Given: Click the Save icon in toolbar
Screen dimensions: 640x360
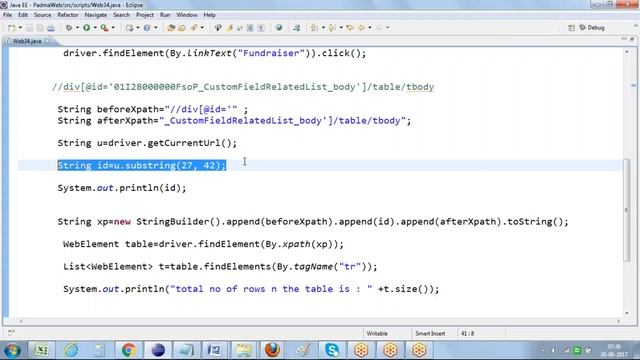Looking at the screenshot, I should pyautogui.click(x=29, y=28).
